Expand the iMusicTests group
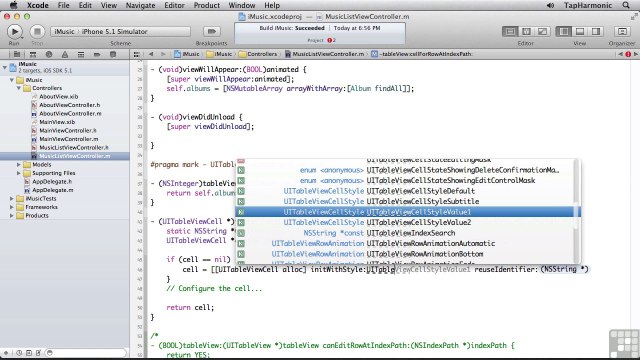 pos(12,198)
